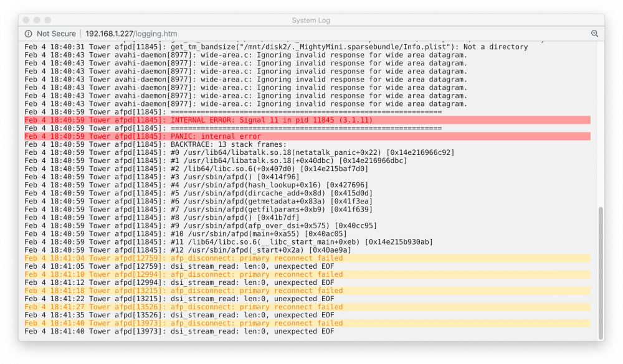This screenshot has width=623, height=364.
Task: Click the get_tm_bandsize Info.plist log line
Action: (276, 47)
